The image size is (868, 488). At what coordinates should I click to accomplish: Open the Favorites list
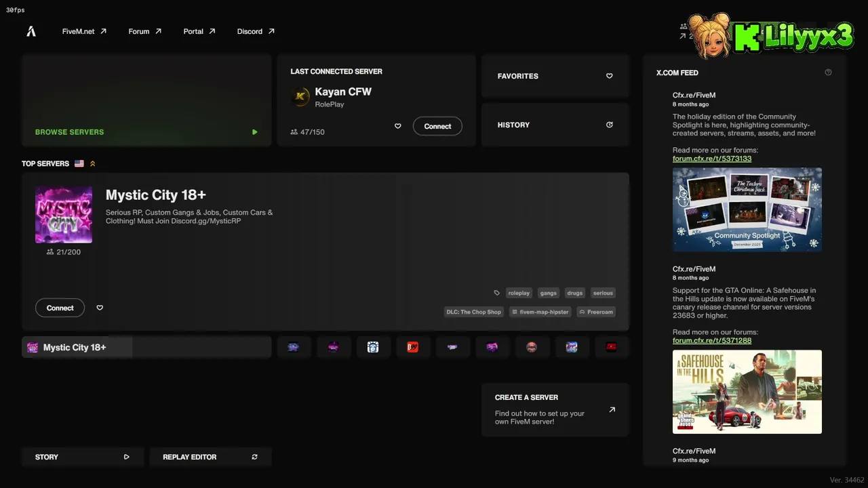point(555,76)
